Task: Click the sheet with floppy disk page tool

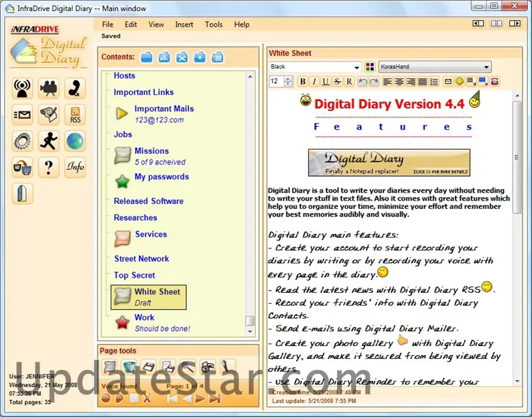Action: pos(168,366)
